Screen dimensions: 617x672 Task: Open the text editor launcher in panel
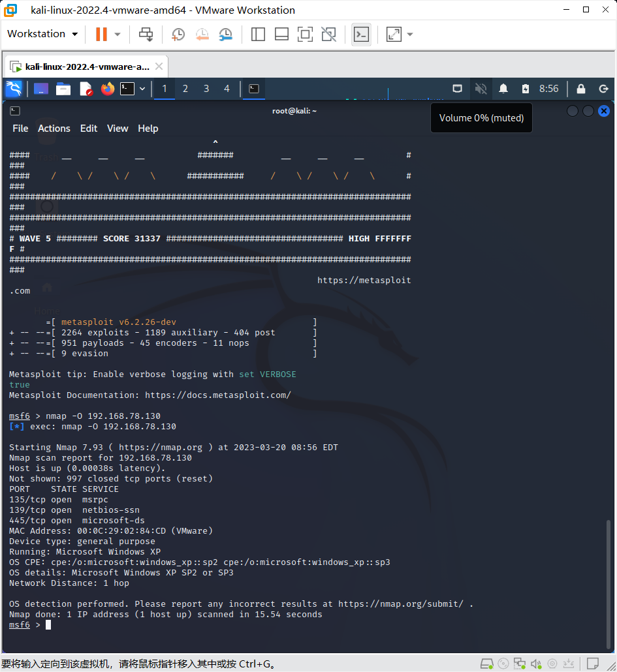86,89
